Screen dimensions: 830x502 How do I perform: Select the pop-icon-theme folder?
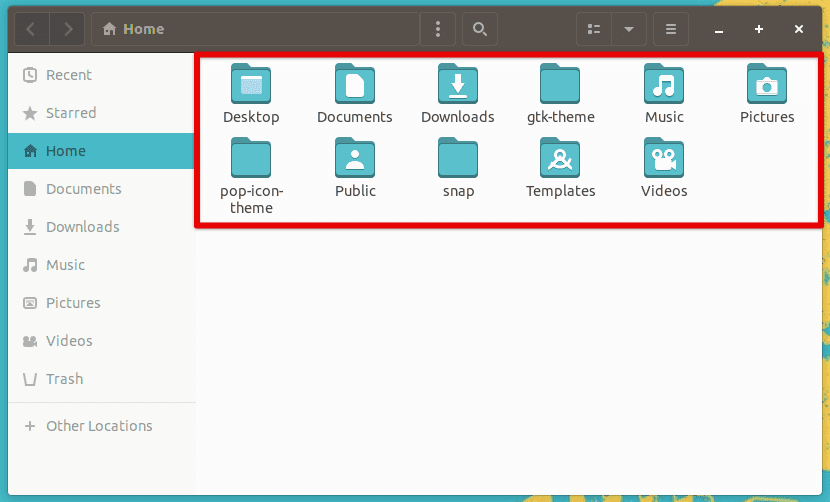251,158
